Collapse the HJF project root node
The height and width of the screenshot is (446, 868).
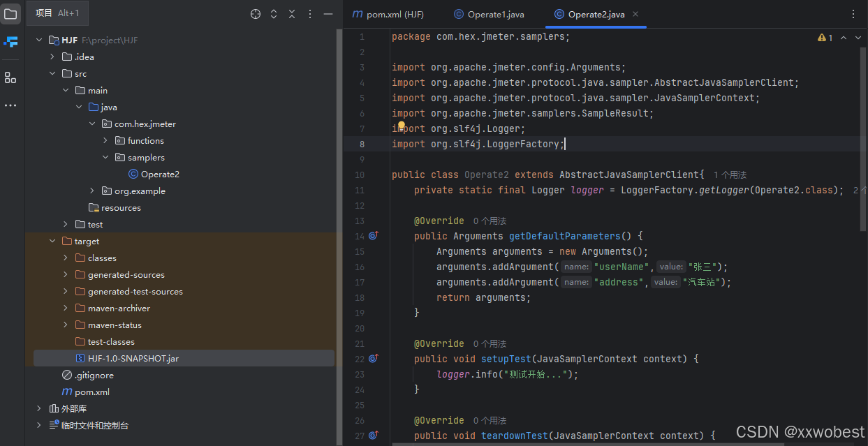[39, 40]
